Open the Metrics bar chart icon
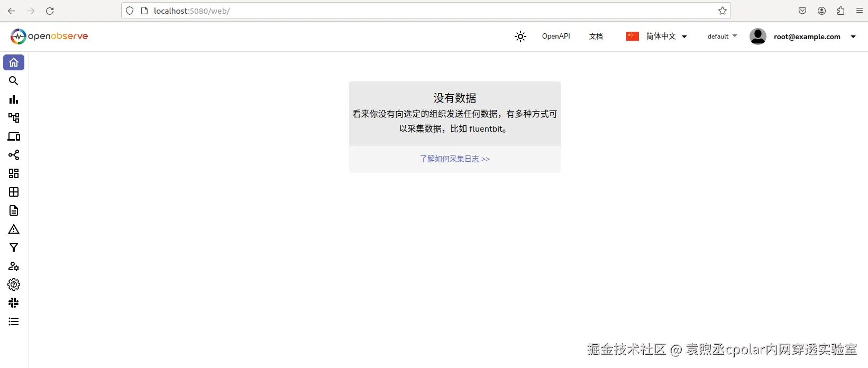 click(14, 99)
